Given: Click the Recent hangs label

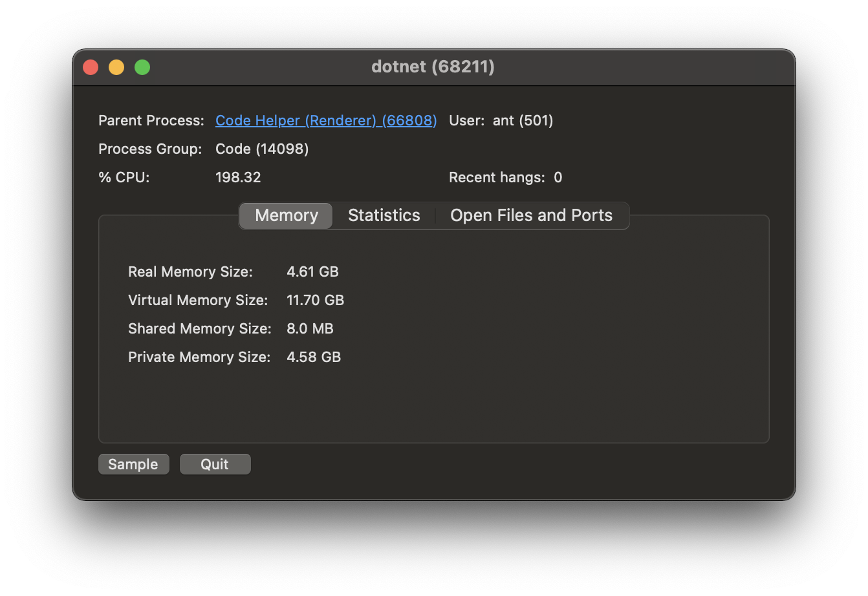Looking at the screenshot, I should click(497, 177).
